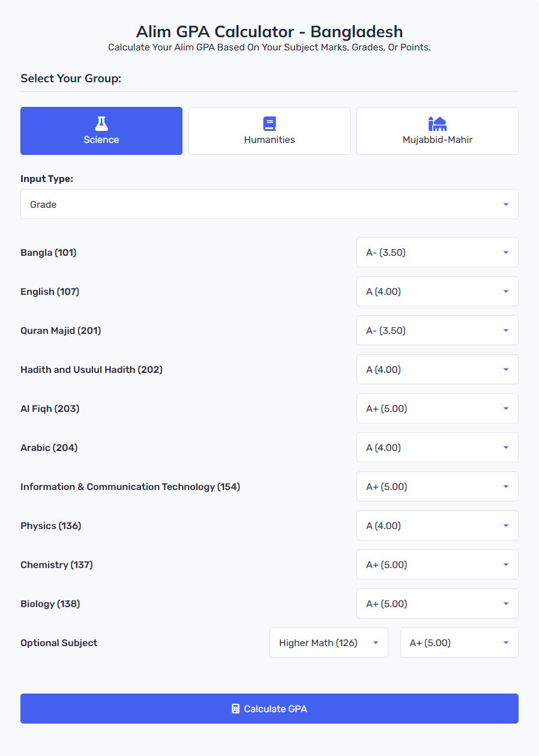Open the Biology (138) grade dropdown
Screen dimensions: 539x756
click(438, 603)
